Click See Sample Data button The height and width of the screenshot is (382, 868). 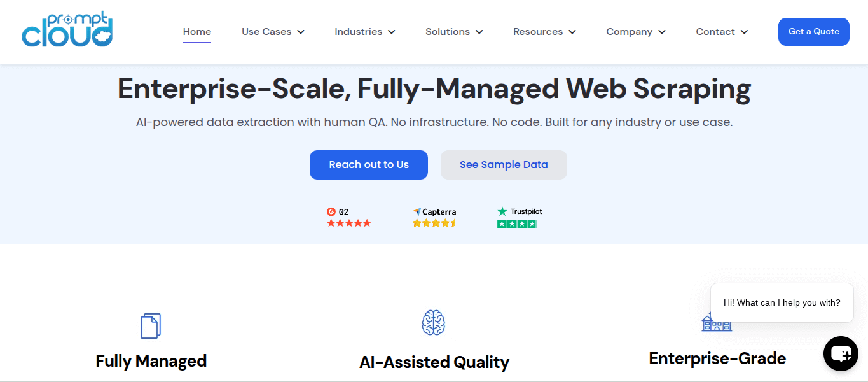point(504,165)
